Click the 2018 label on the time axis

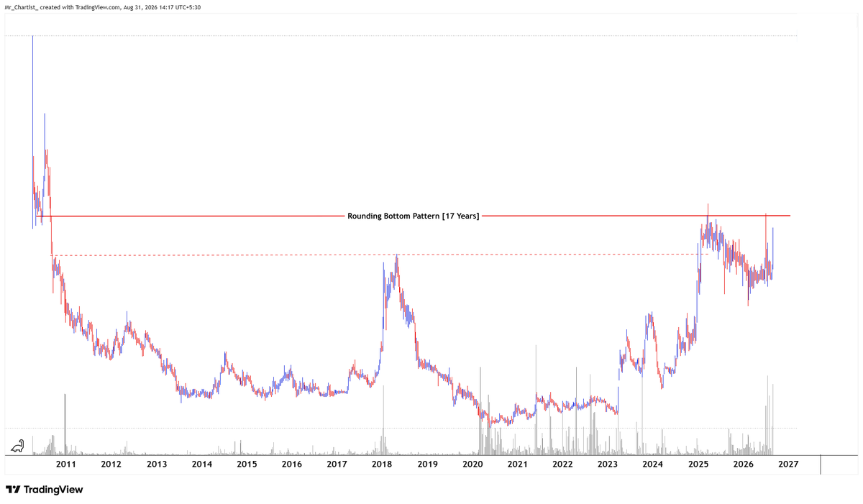(382, 464)
